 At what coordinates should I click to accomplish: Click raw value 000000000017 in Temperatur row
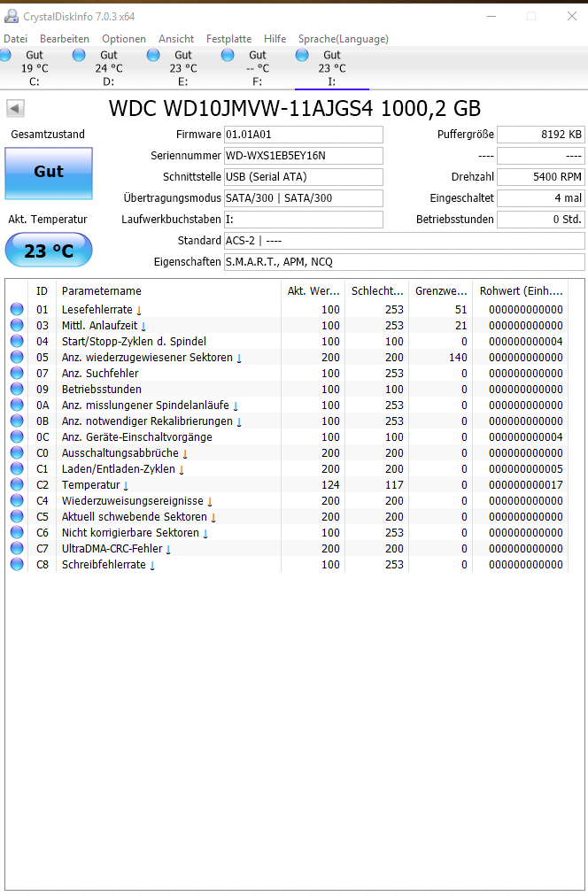526,484
